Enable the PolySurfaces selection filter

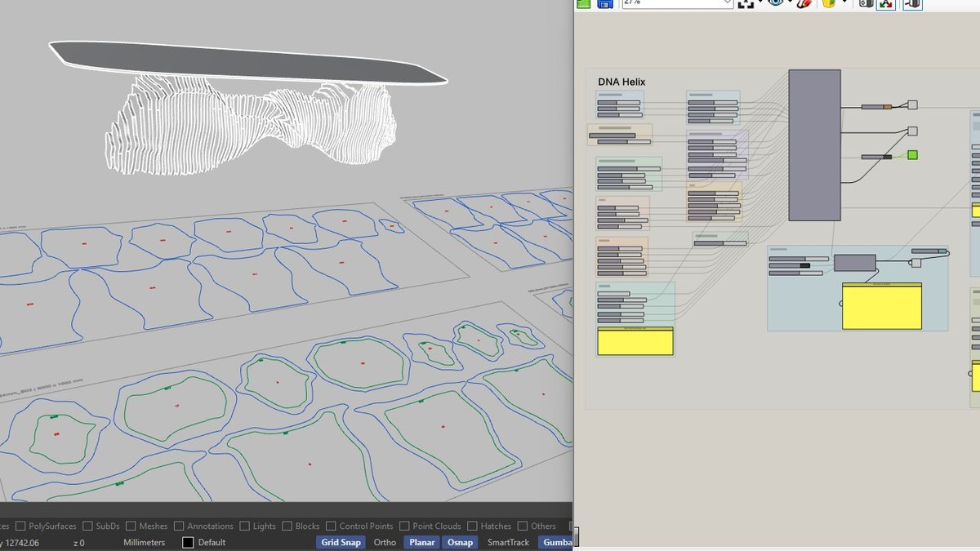[x=21, y=527]
